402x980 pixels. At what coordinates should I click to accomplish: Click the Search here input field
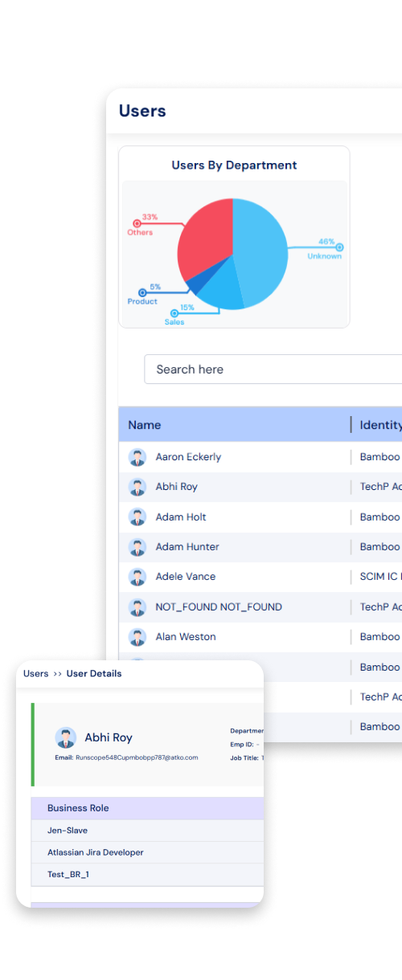pos(273,370)
